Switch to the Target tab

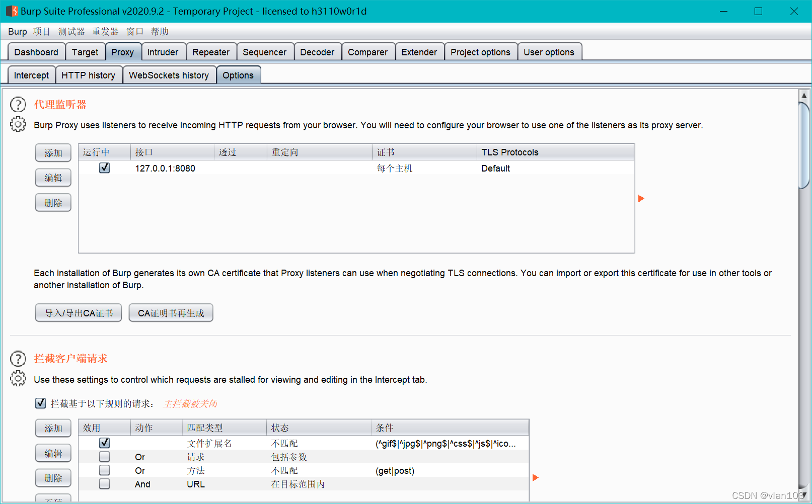tap(85, 52)
